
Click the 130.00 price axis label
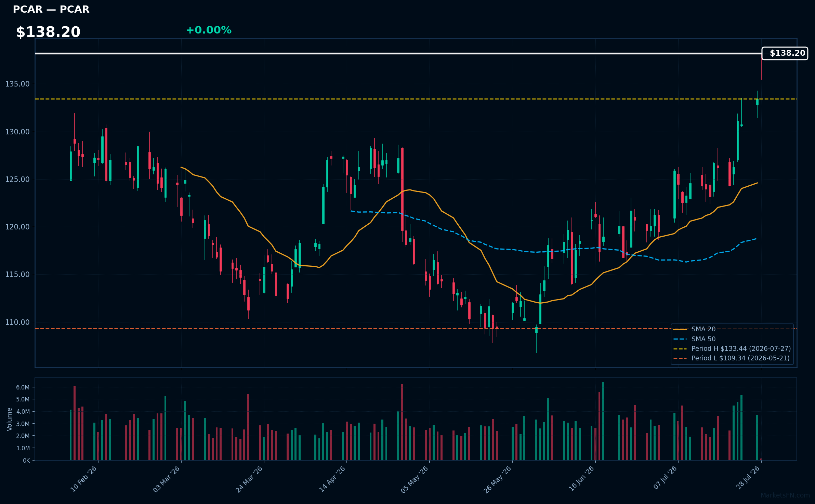(17, 132)
